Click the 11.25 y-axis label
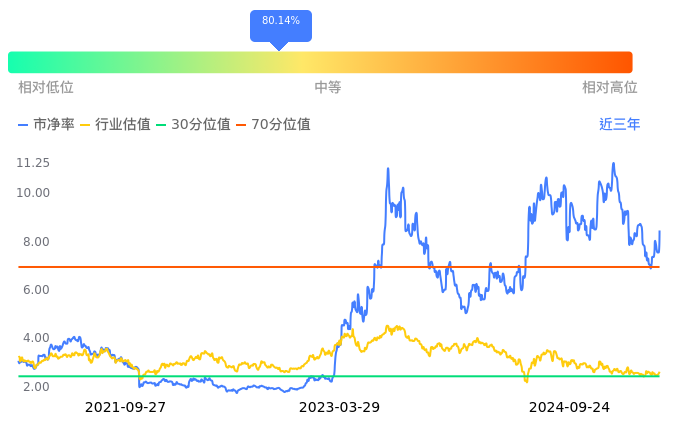Viewport: 686px width, 442px height. point(33,163)
